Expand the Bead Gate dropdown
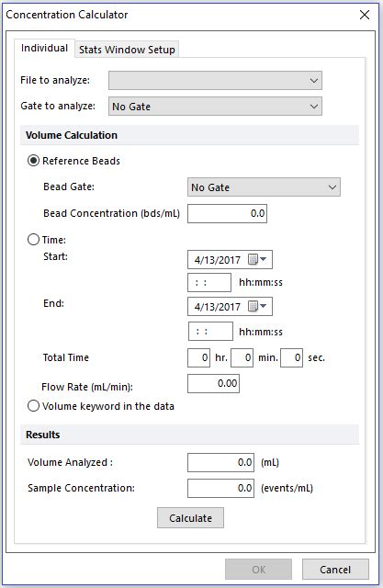Viewport: 383px width, 588px height. [264, 187]
